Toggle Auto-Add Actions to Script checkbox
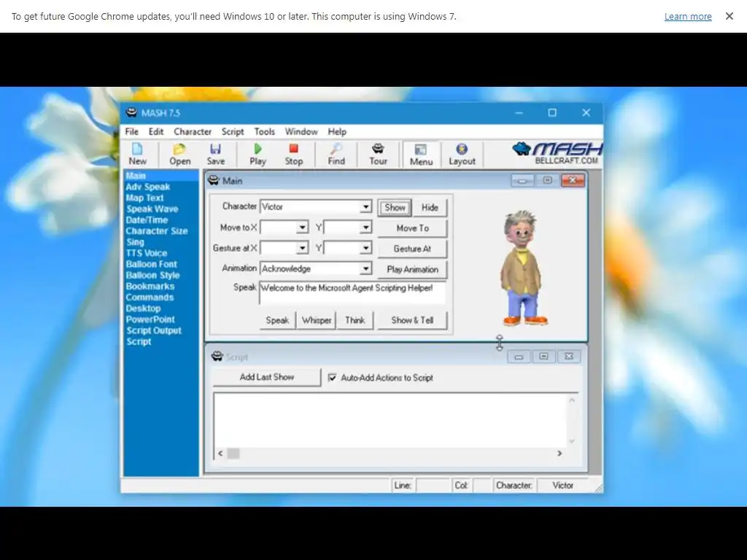This screenshot has width=747, height=560. point(332,378)
